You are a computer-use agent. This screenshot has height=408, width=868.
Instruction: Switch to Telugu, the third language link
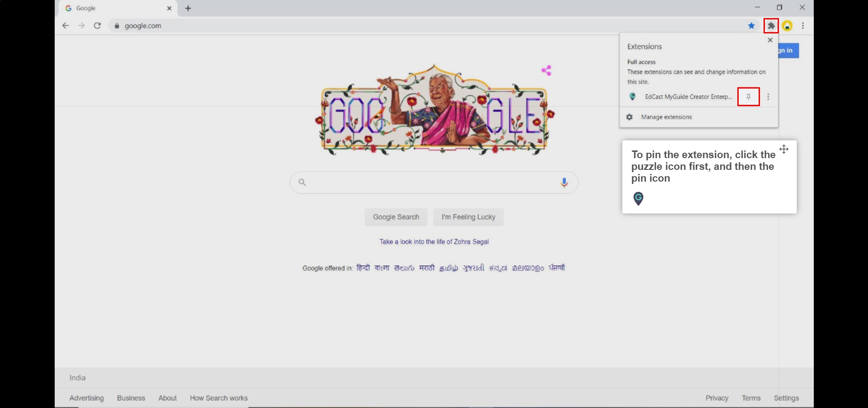click(x=404, y=268)
